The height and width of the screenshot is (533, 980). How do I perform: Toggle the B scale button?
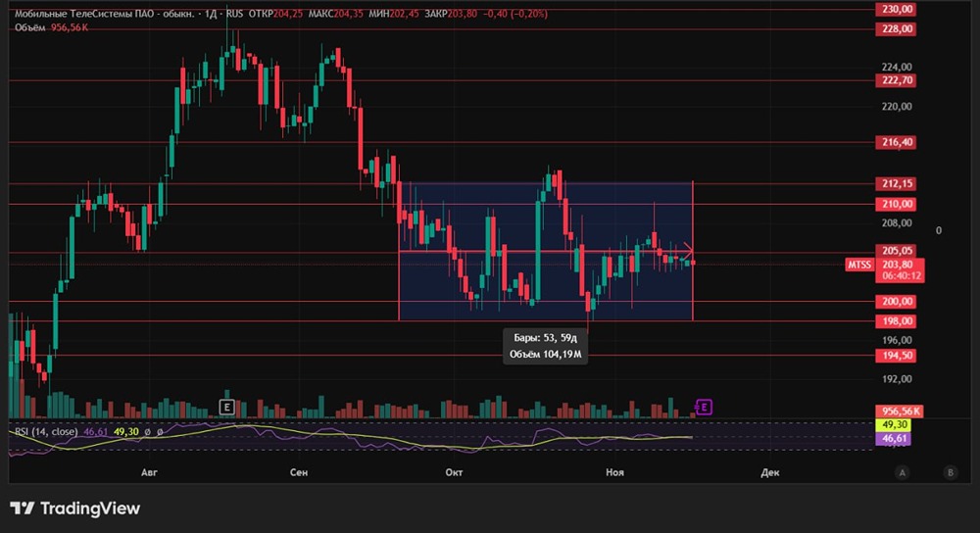click(951, 472)
